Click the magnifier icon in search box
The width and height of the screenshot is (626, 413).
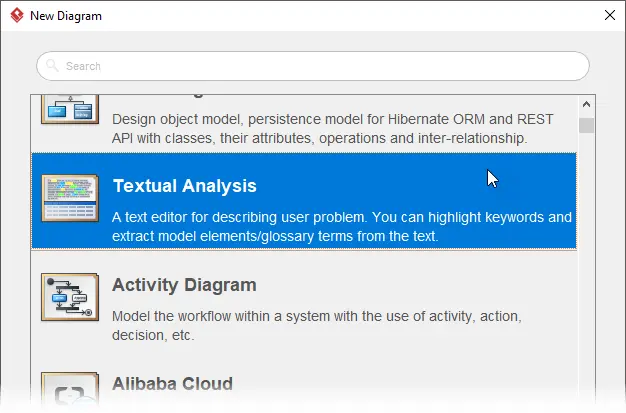[x=52, y=65]
